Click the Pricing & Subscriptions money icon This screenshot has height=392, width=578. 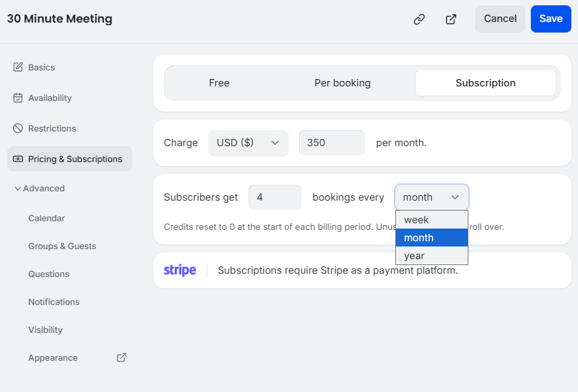pos(18,159)
